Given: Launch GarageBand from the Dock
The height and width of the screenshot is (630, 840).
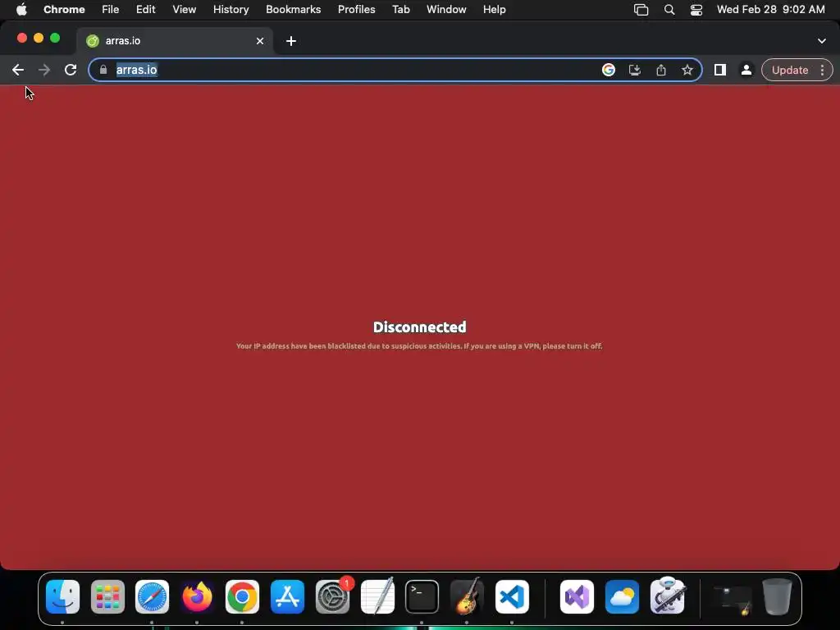Looking at the screenshot, I should pyautogui.click(x=467, y=596).
